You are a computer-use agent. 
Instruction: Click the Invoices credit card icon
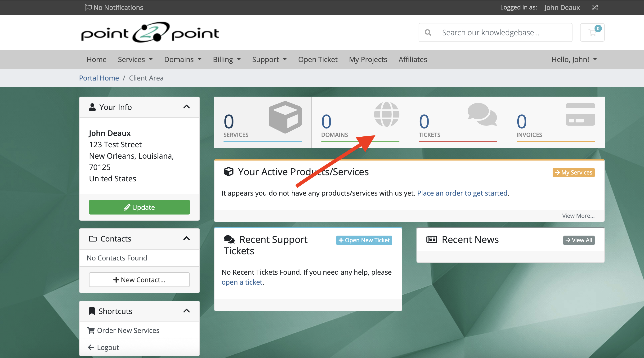(580, 115)
